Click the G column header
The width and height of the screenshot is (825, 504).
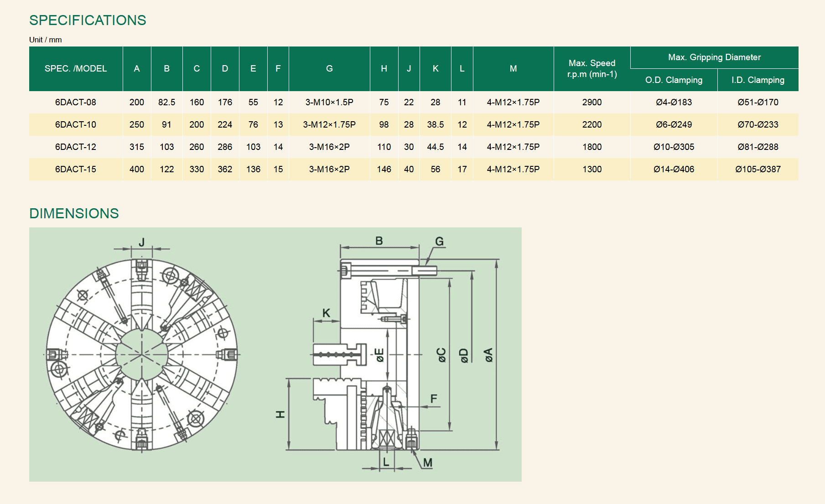[x=329, y=69]
